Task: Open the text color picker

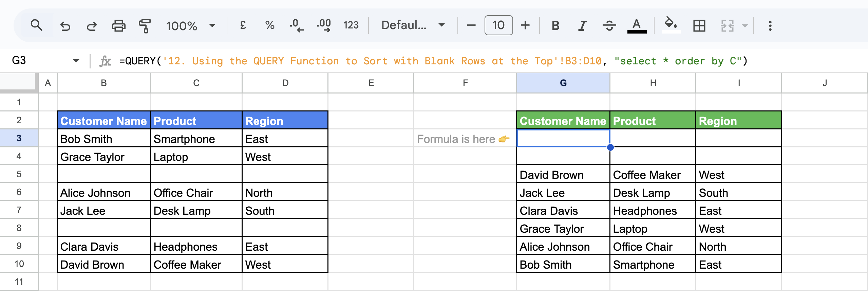Action: click(x=637, y=26)
